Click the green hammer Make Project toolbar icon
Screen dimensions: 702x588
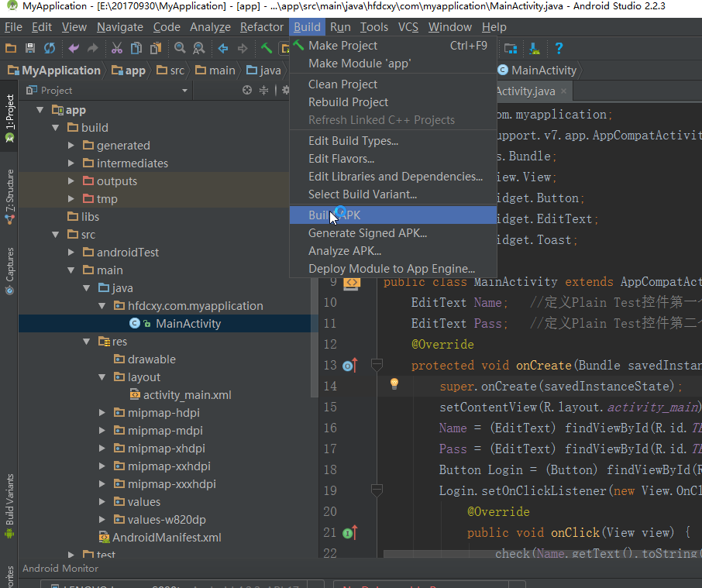pos(267,48)
